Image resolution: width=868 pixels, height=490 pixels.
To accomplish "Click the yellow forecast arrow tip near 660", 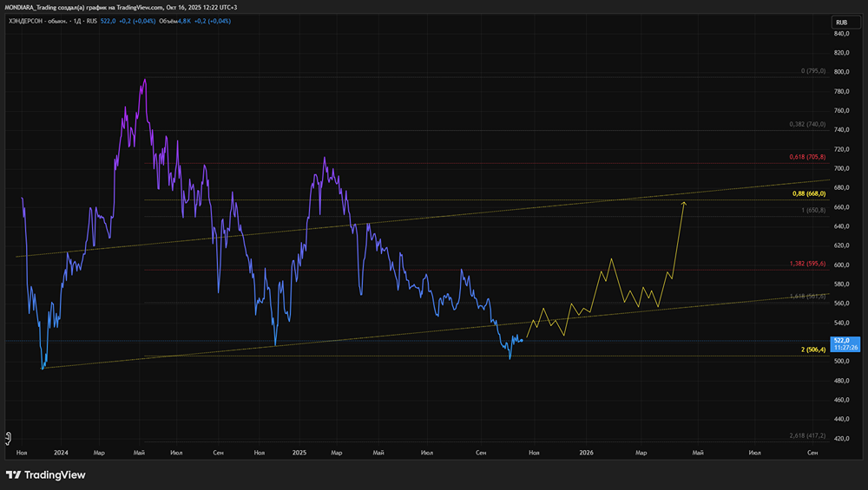I will (x=684, y=204).
